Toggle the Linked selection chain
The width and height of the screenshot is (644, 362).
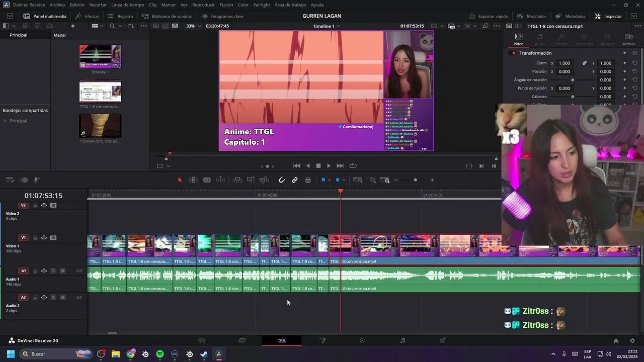295,180
